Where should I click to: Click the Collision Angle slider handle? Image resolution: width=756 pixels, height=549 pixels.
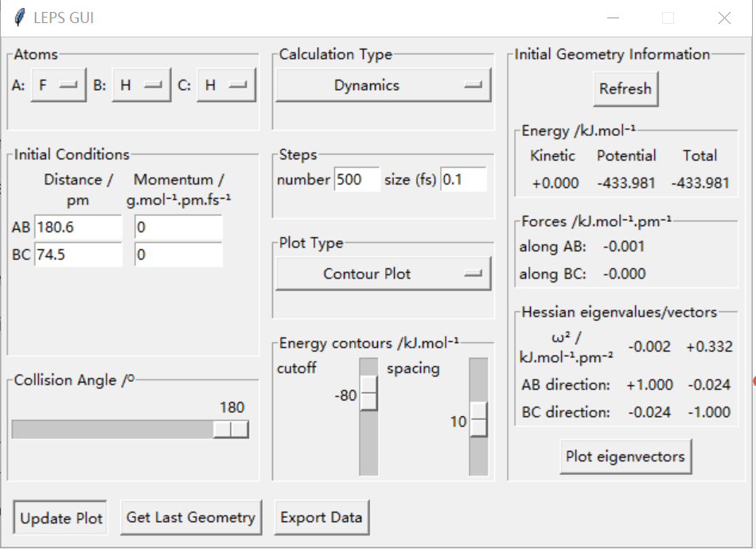[x=232, y=430]
